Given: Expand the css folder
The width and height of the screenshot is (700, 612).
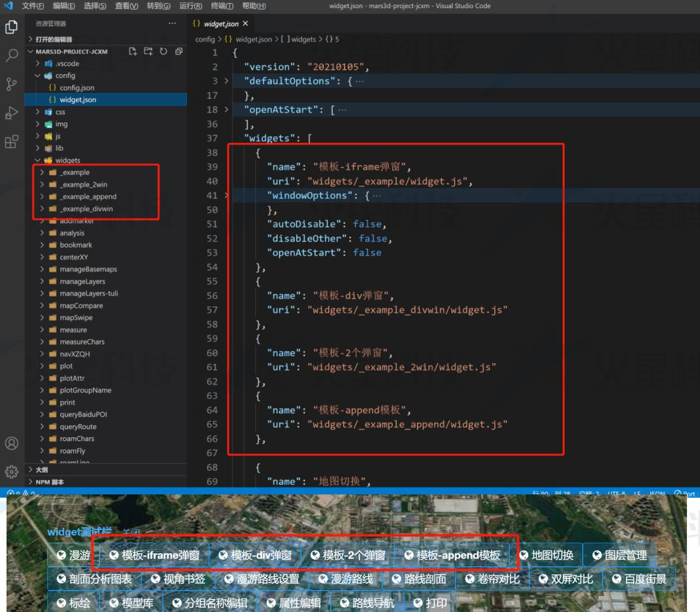Looking at the screenshot, I should click(x=106, y=112).
